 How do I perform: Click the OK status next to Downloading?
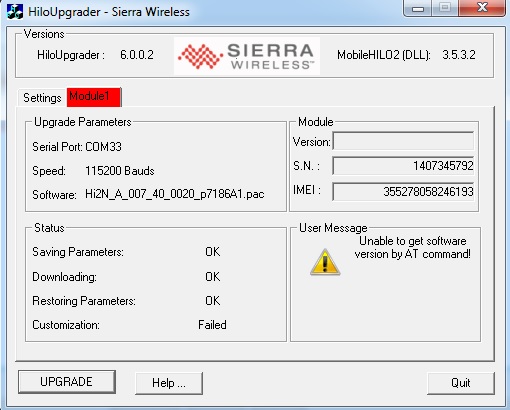[x=213, y=276]
